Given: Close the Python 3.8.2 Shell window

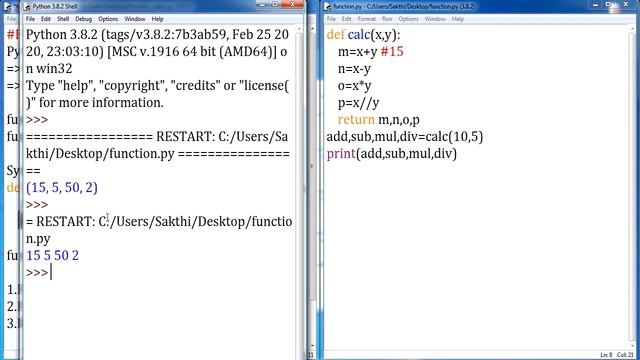Looking at the screenshot, I should point(292,4).
